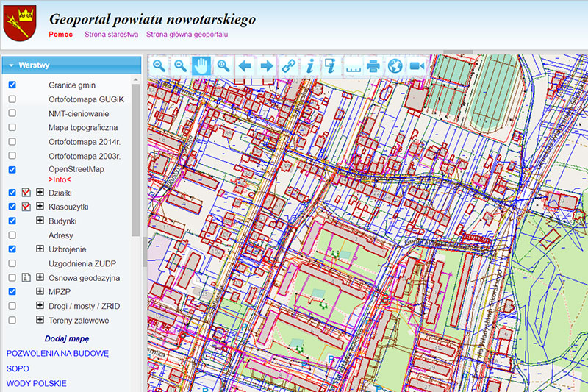Uncheck the Budynki layer checkbox
Screen dimensions: 588x392
tap(12, 221)
